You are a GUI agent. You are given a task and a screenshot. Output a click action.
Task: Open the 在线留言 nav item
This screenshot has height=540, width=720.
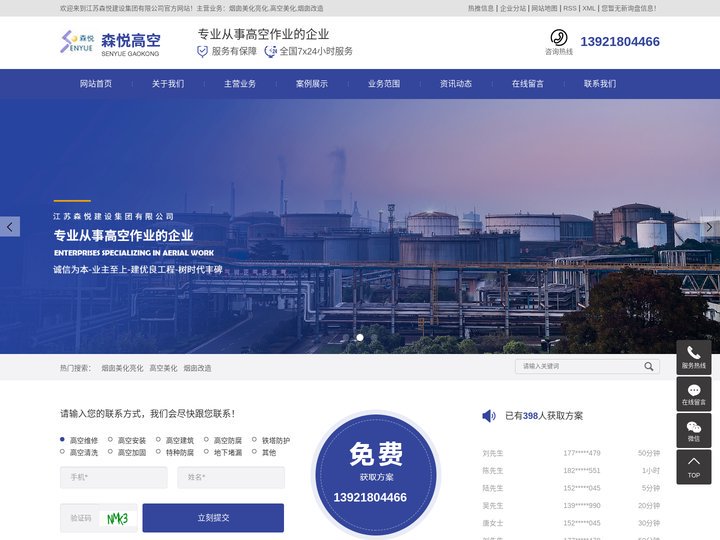(x=528, y=84)
